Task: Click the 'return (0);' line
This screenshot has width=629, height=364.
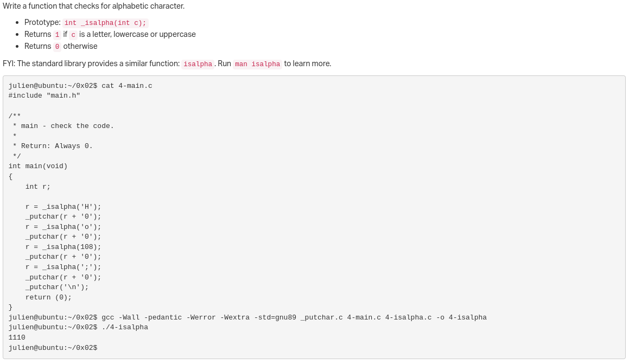Action: click(48, 297)
